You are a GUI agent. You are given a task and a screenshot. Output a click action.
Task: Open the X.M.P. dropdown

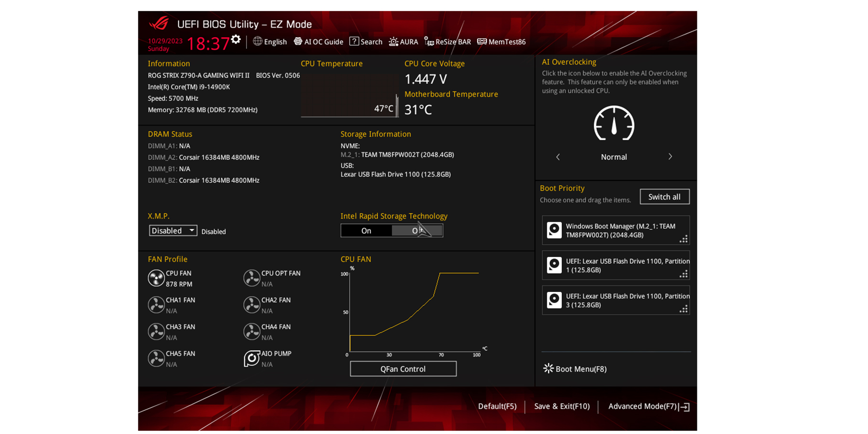pos(173,230)
